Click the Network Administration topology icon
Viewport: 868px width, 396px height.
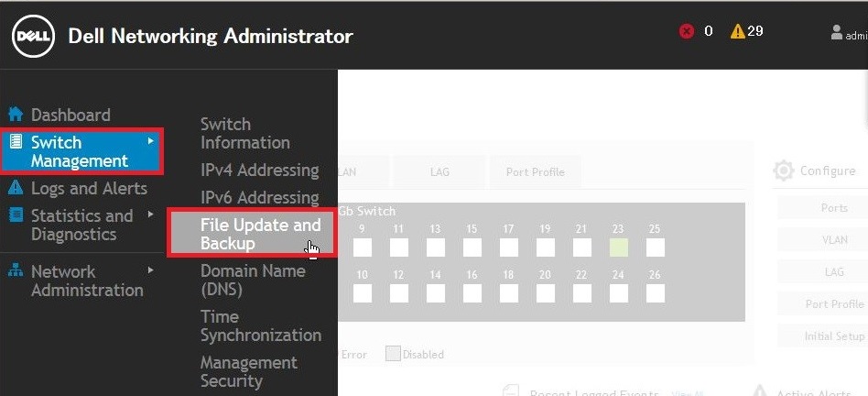point(16,271)
